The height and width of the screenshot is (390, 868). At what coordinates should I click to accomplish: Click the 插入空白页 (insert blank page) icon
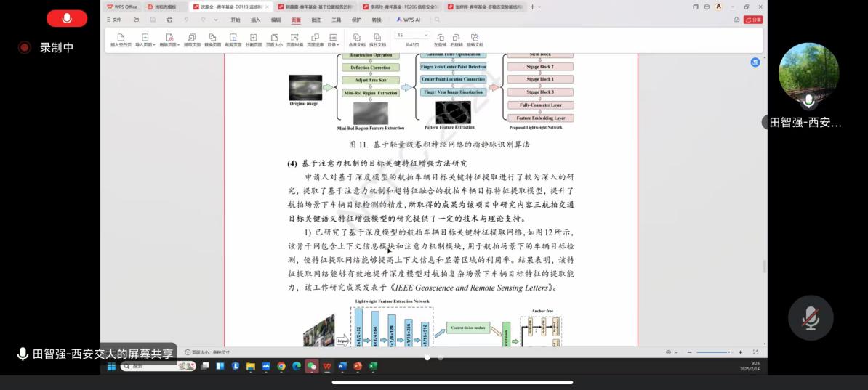121,39
